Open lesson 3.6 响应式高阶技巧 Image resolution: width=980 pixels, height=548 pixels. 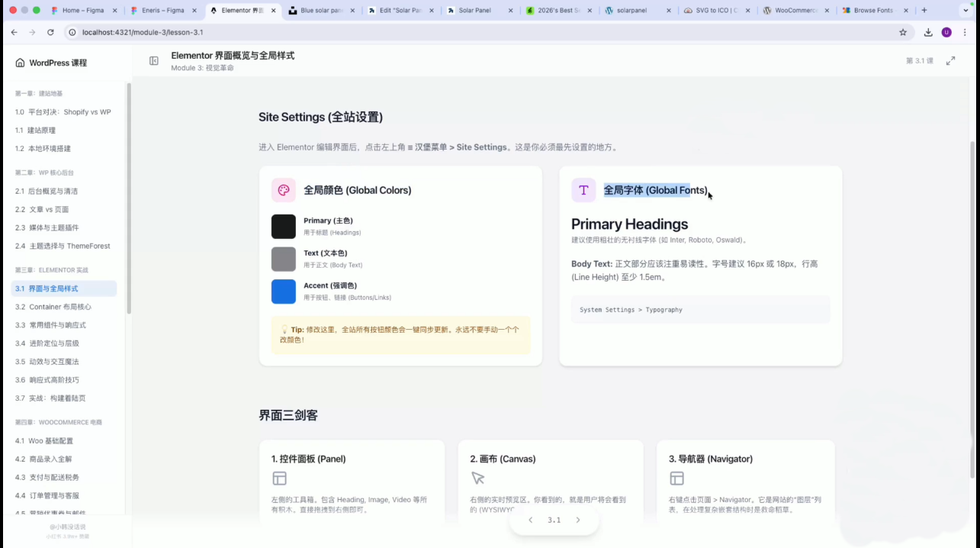click(64, 380)
